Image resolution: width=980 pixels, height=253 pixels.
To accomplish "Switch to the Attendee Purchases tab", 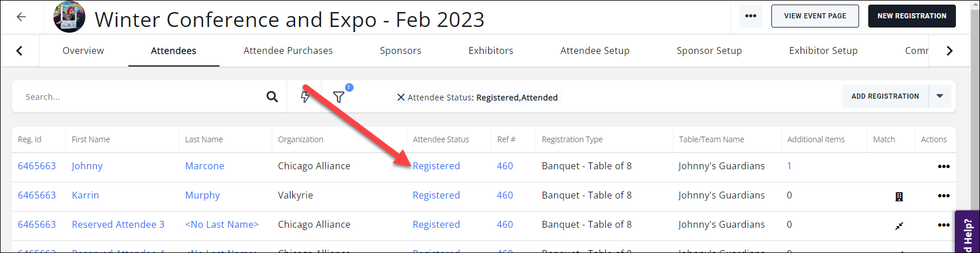I will (x=288, y=50).
